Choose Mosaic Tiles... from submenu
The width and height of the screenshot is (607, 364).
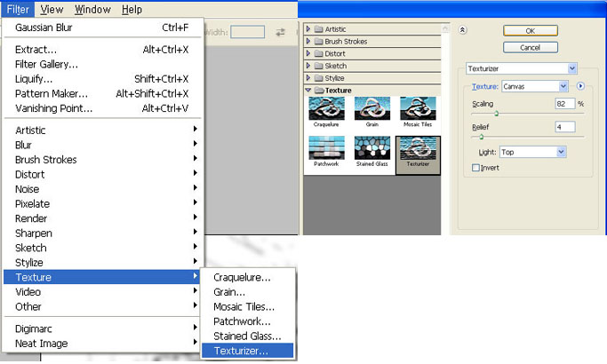pos(248,307)
